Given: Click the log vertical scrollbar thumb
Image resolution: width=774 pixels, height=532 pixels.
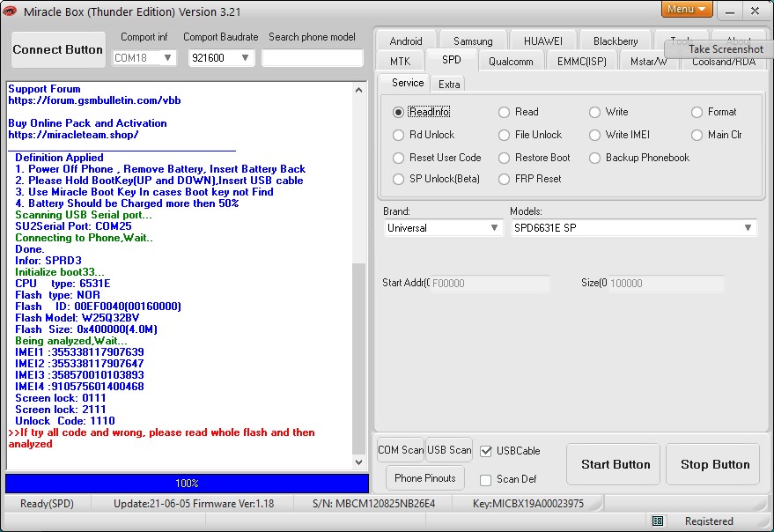Looking at the screenshot, I should 359,358.
